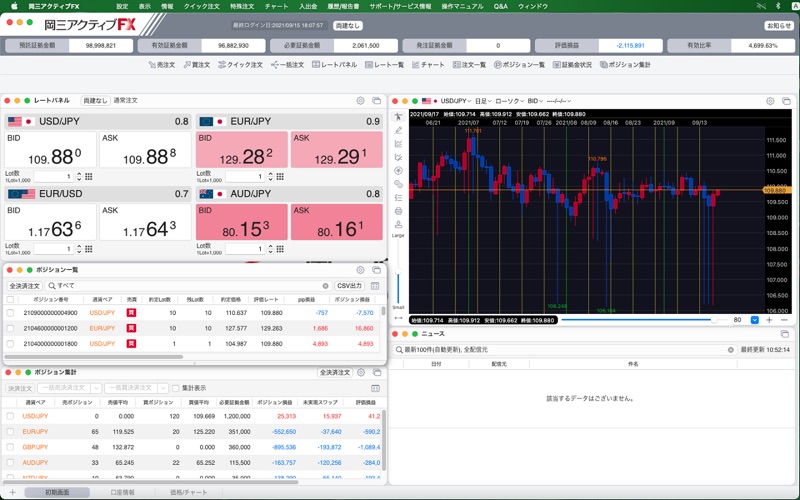Open the 日足 timeframe dropdown
The height and width of the screenshot is (500, 800).
pyautogui.click(x=482, y=101)
